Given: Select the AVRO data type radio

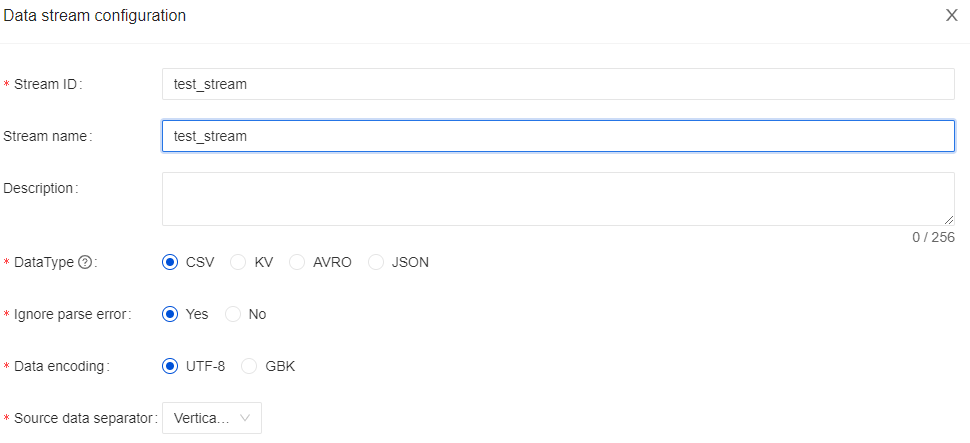Looking at the screenshot, I should point(297,262).
